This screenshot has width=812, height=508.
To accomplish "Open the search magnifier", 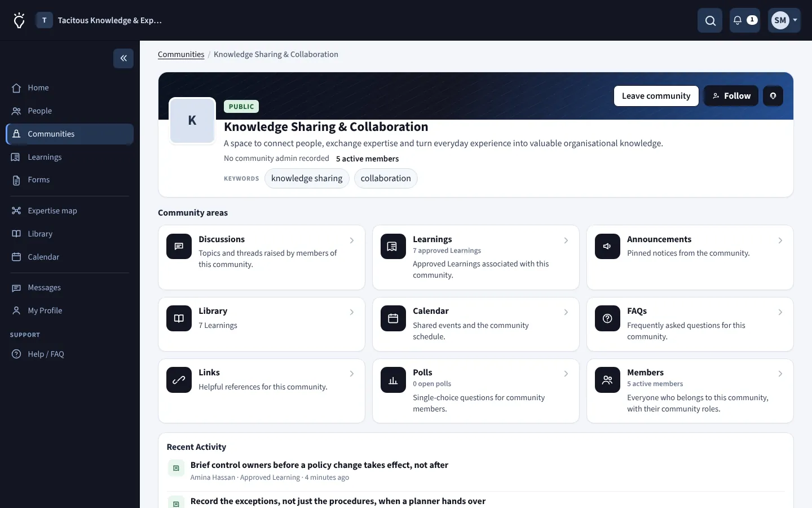I will (710, 20).
